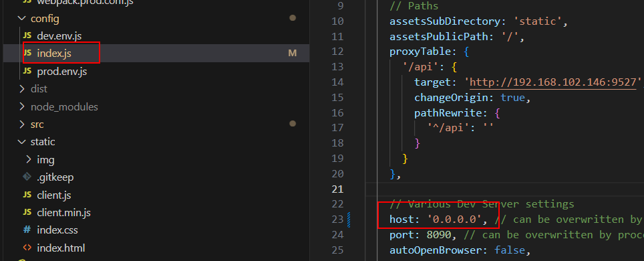This screenshot has width=644, height=261.
Task: Open the .gitkeep file
Action: 55,177
